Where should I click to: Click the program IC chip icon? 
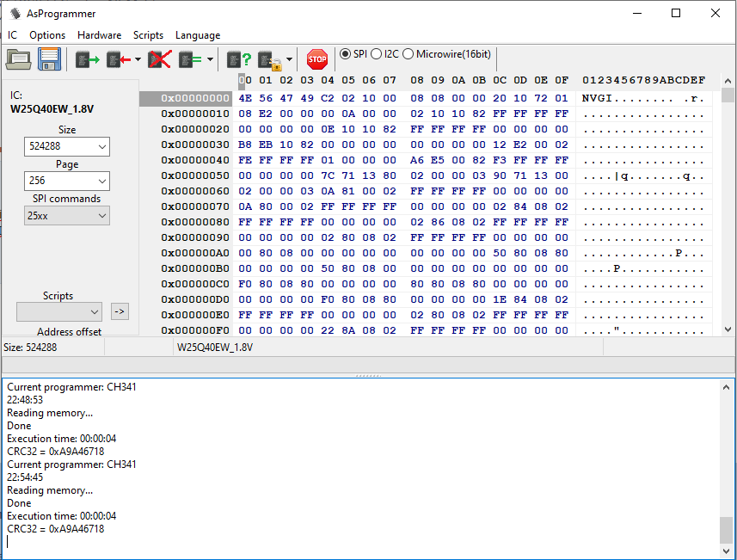click(117, 59)
